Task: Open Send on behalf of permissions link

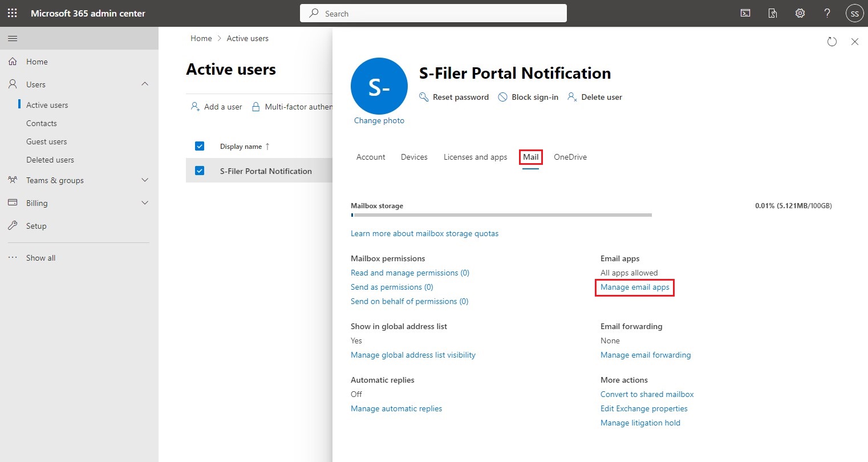Action: click(409, 301)
